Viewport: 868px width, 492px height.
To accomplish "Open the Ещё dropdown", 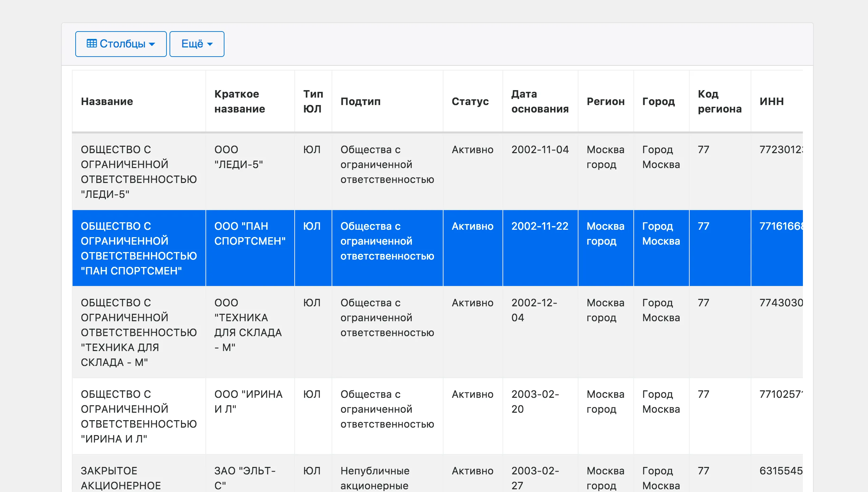I will tap(196, 43).
